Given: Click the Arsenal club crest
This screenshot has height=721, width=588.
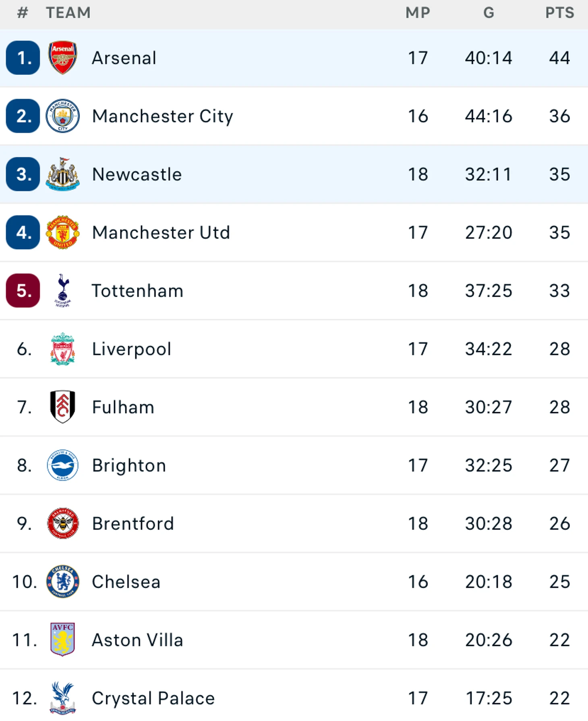Looking at the screenshot, I should pyautogui.click(x=62, y=58).
